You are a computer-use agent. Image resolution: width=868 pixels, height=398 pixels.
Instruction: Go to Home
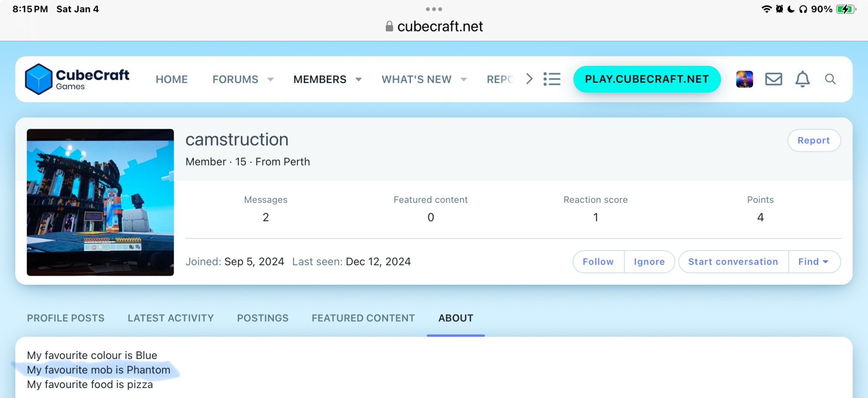click(172, 79)
